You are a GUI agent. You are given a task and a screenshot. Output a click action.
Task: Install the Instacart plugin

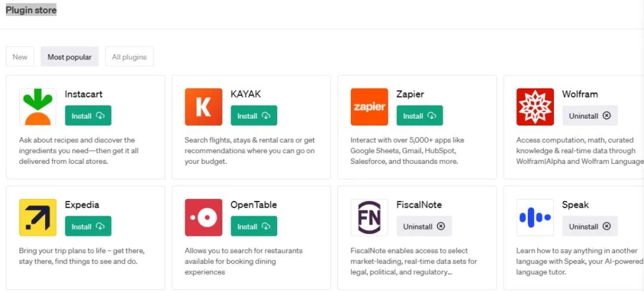pos(88,116)
